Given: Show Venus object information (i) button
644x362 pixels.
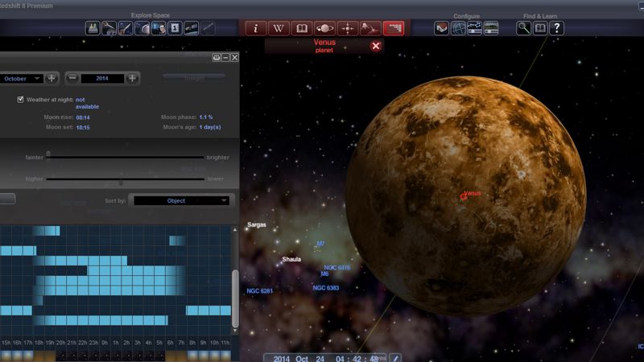Looking at the screenshot, I should (256, 28).
